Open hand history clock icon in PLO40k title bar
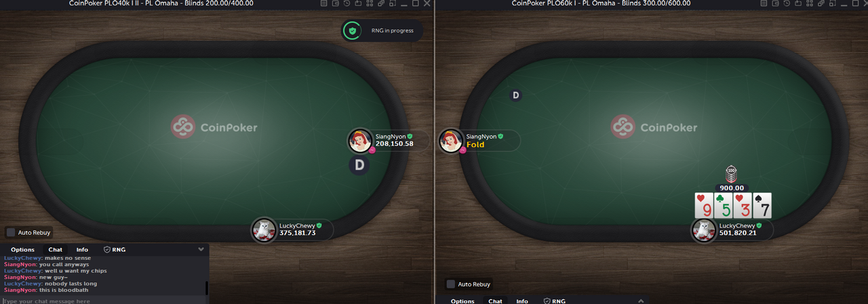This screenshot has width=868, height=304. [347, 3]
